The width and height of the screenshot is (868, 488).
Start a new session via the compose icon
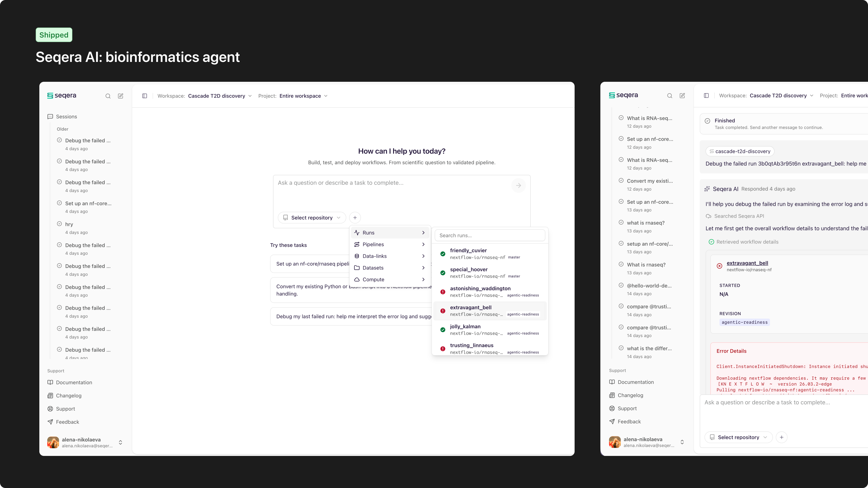point(120,96)
